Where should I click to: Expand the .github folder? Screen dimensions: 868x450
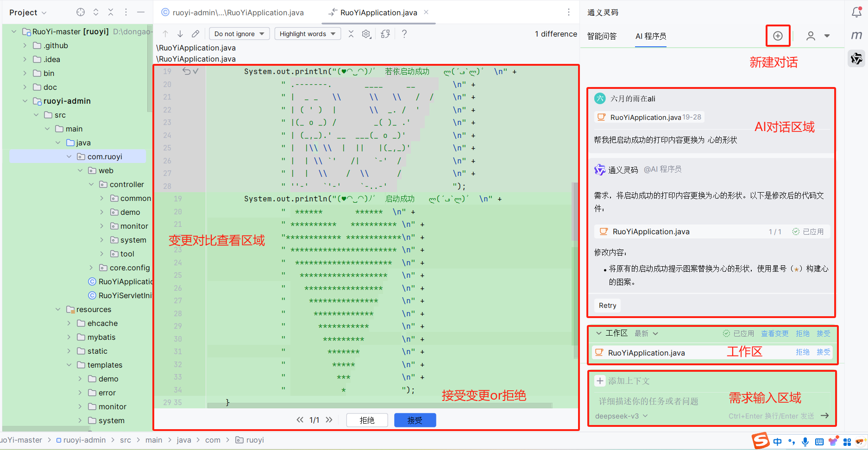(25, 45)
